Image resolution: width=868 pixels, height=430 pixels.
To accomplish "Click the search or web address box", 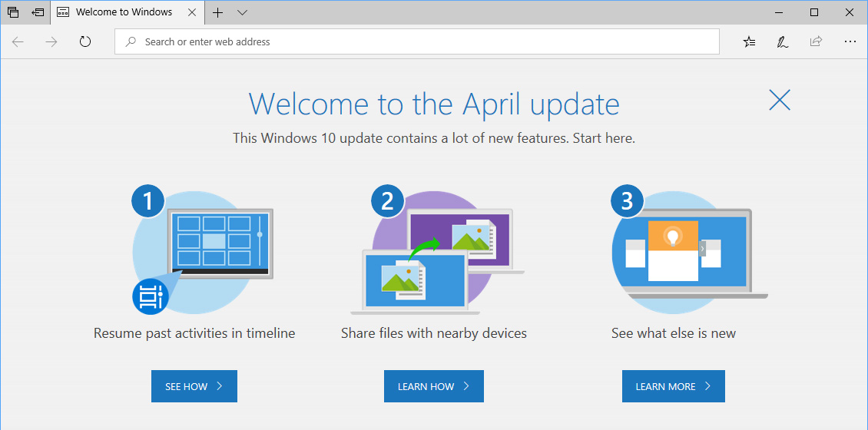I will coord(417,41).
